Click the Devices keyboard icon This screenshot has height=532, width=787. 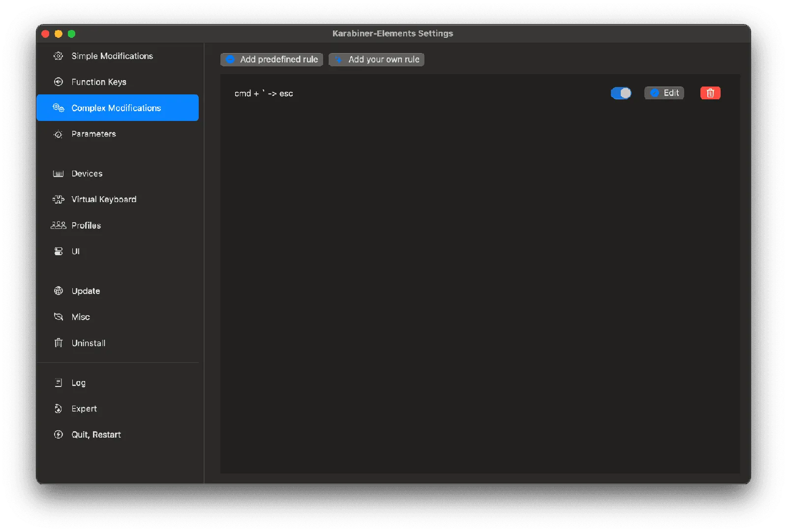(x=58, y=174)
